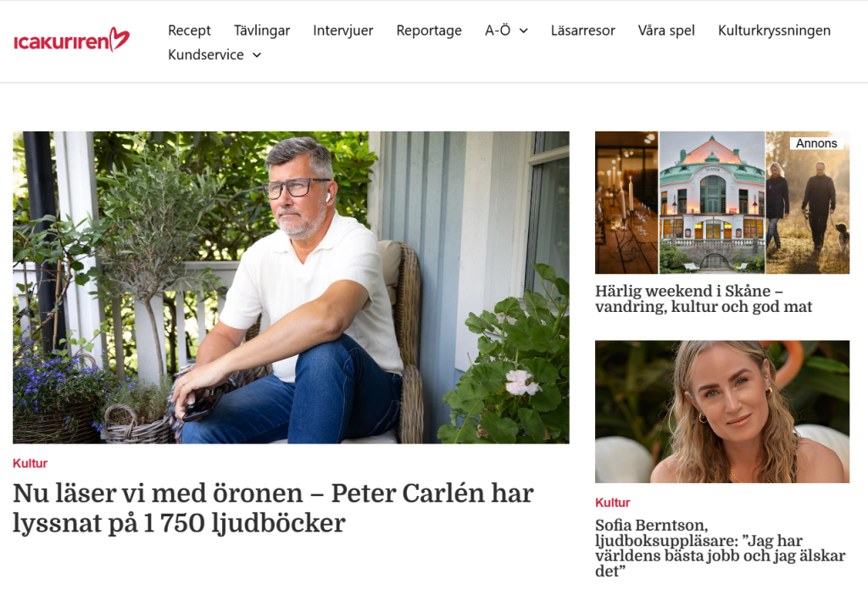Open the Recept menu item
This screenshot has height=607, width=868.
pos(189,31)
